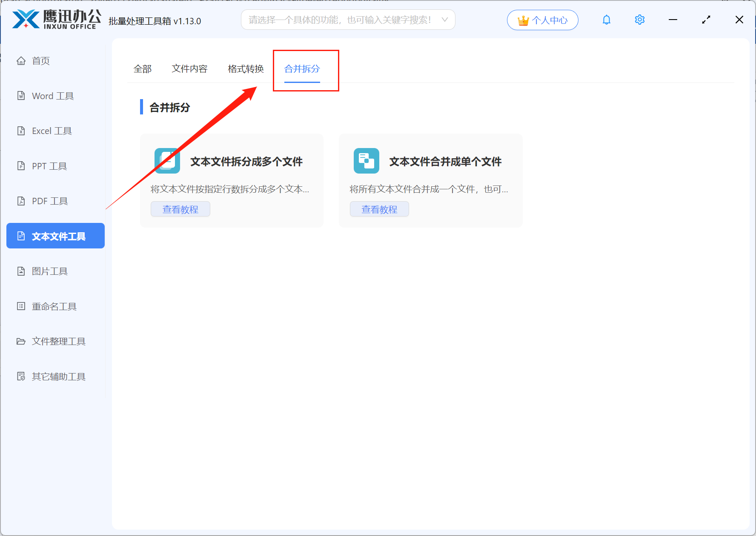The width and height of the screenshot is (756, 536).
Task: Open the settings gear
Action: coord(639,20)
